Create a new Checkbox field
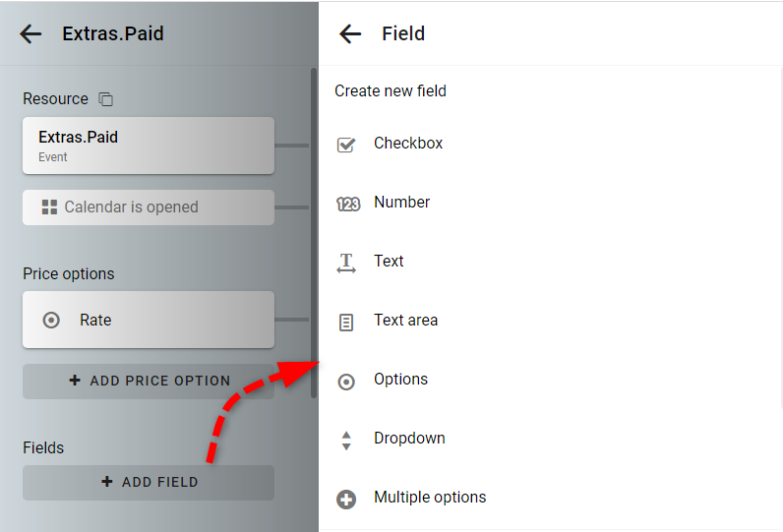The height and width of the screenshot is (532, 783). click(551, 144)
